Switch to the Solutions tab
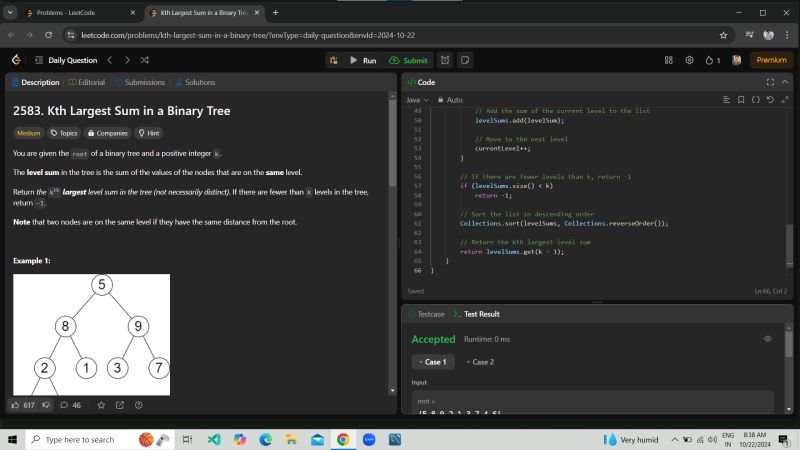The width and height of the screenshot is (800, 450). pyautogui.click(x=195, y=82)
